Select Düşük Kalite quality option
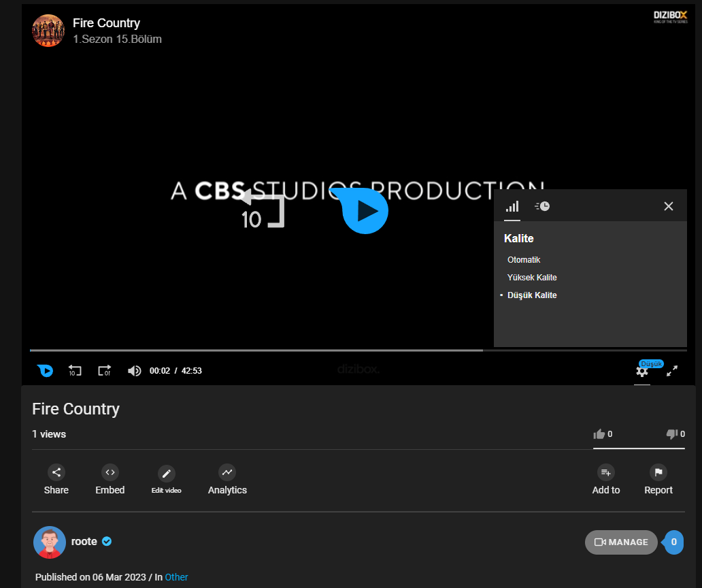This screenshot has width=702, height=588. pyautogui.click(x=532, y=295)
